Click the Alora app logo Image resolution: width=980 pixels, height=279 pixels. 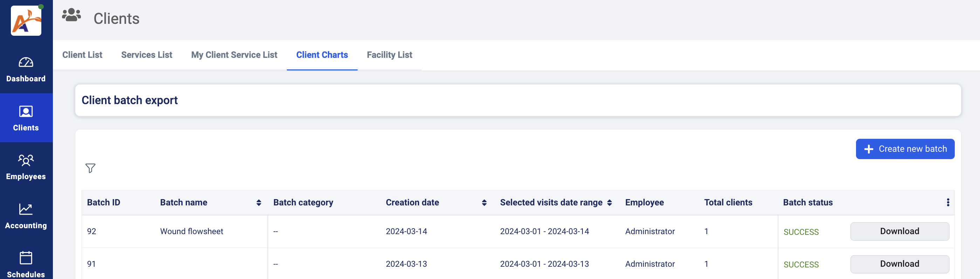pos(26,21)
